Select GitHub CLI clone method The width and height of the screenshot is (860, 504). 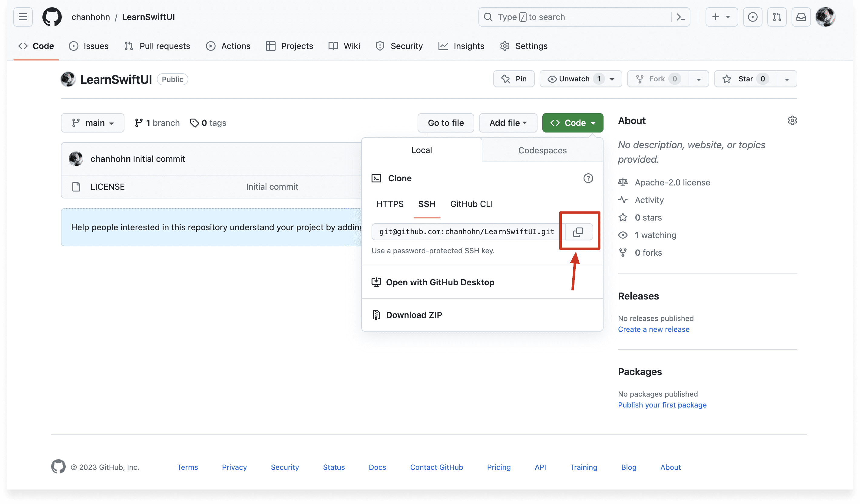click(x=471, y=204)
